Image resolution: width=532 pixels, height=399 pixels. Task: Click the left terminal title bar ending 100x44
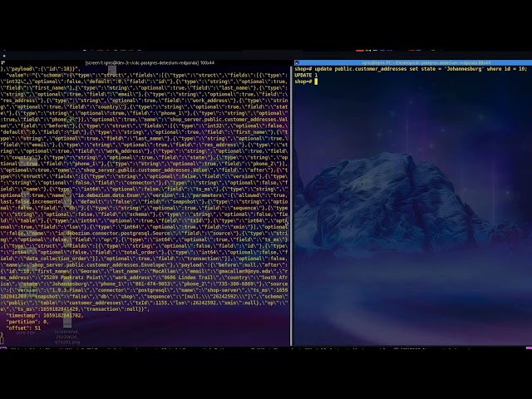pyautogui.click(x=150, y=63)
